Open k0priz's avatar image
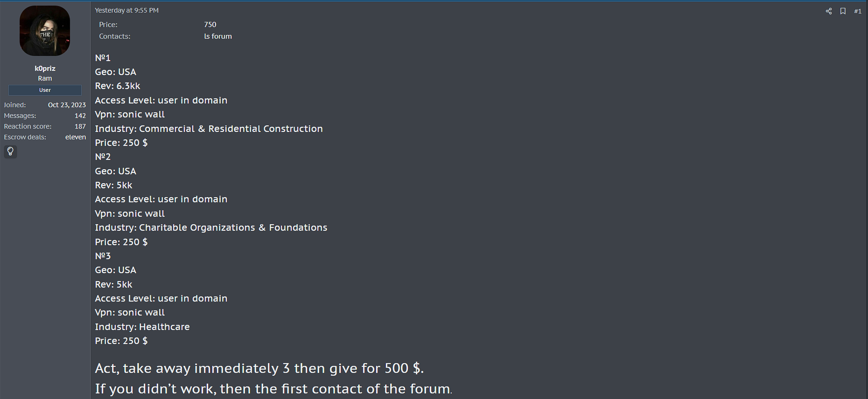 [45, 31]
